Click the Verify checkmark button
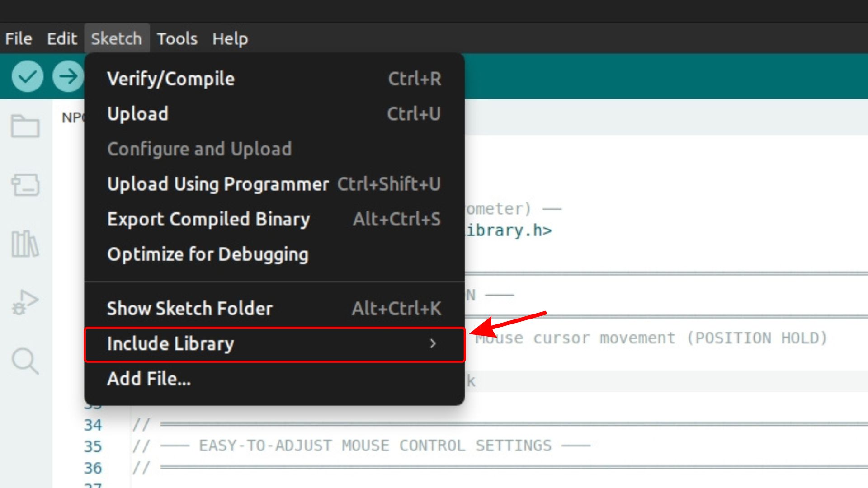The height and width of the screenshot is (488, 868). click(x=28, y=76)
